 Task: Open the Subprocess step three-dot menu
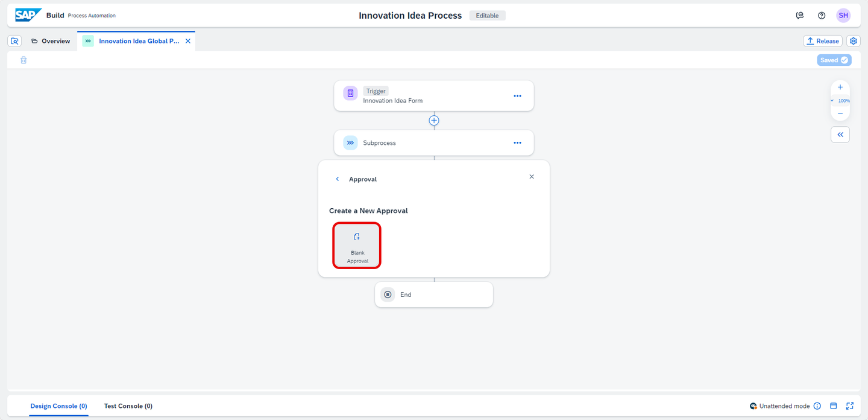pyautogui.click(x=517, y=143)
